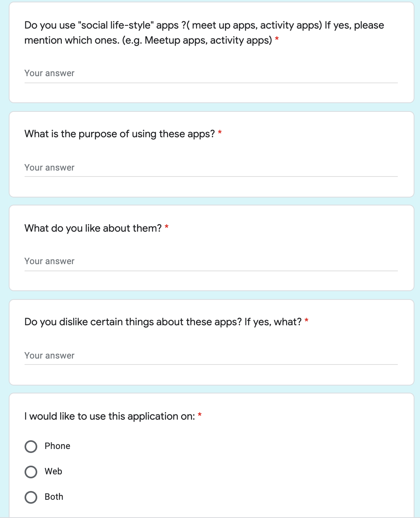Click the required asterisk after "application on:"
420x518 pixels.
coord(200,415)
